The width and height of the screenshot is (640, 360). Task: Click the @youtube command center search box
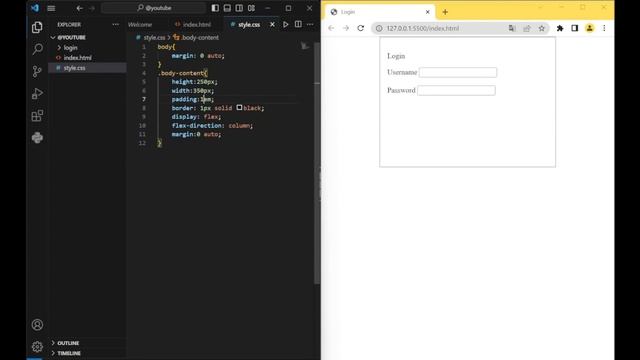click(153, 8)
